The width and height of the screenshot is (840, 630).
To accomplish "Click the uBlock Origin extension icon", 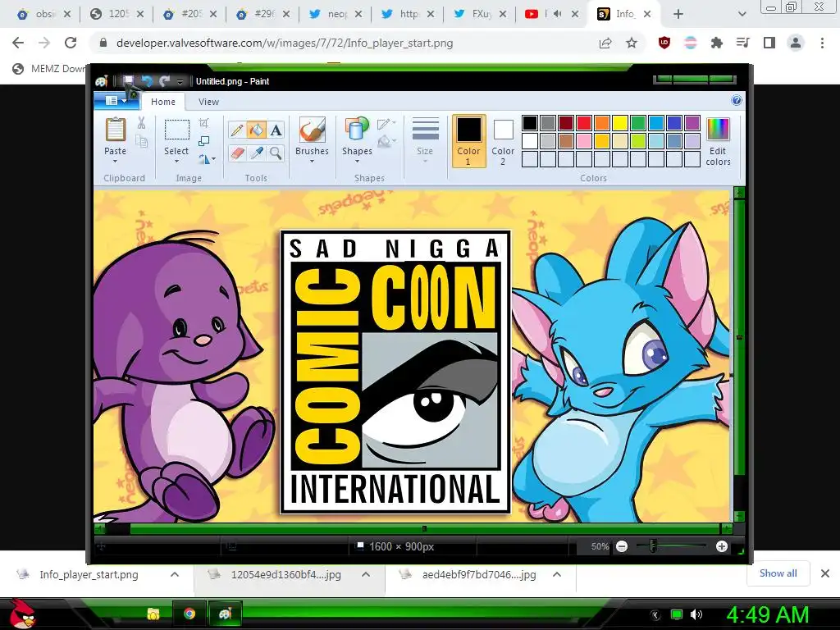I will click(x=664, y=43).
